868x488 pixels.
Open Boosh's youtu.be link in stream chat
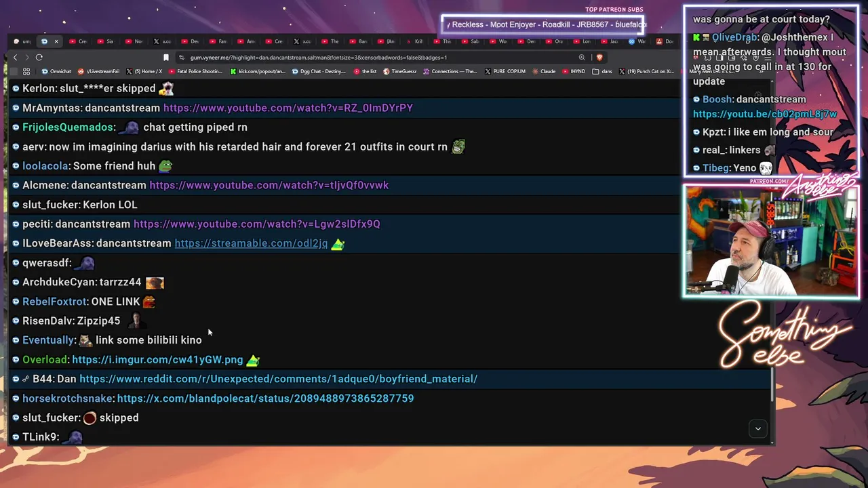765,114
